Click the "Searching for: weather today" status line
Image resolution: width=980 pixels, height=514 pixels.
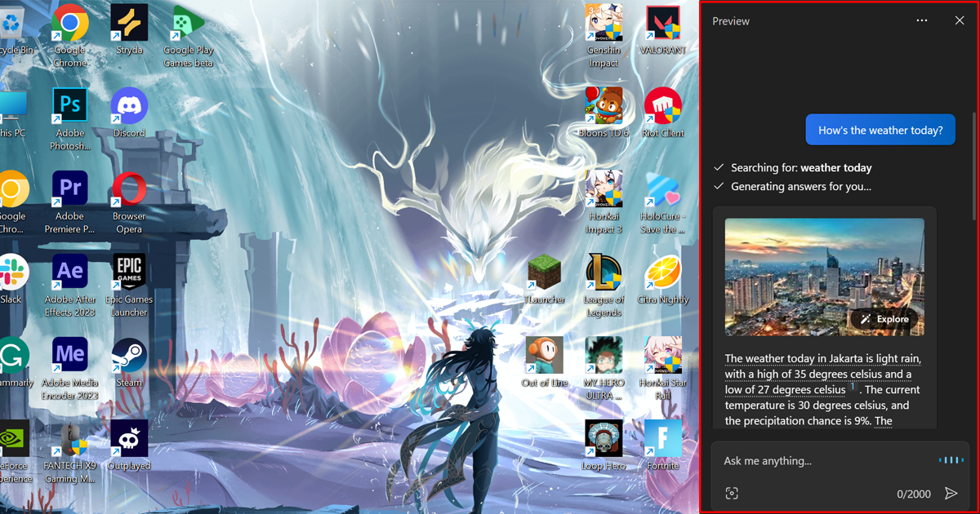tap(792, 167)
